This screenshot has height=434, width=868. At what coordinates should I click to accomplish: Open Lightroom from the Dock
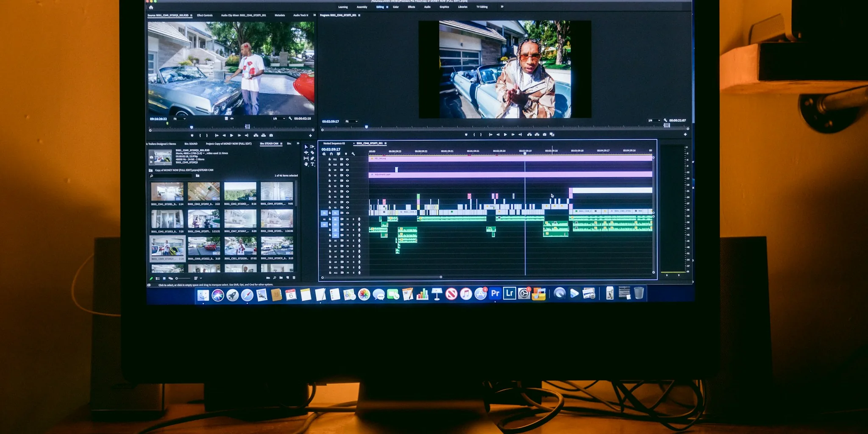pyautogui.click(x=509, y=293)
